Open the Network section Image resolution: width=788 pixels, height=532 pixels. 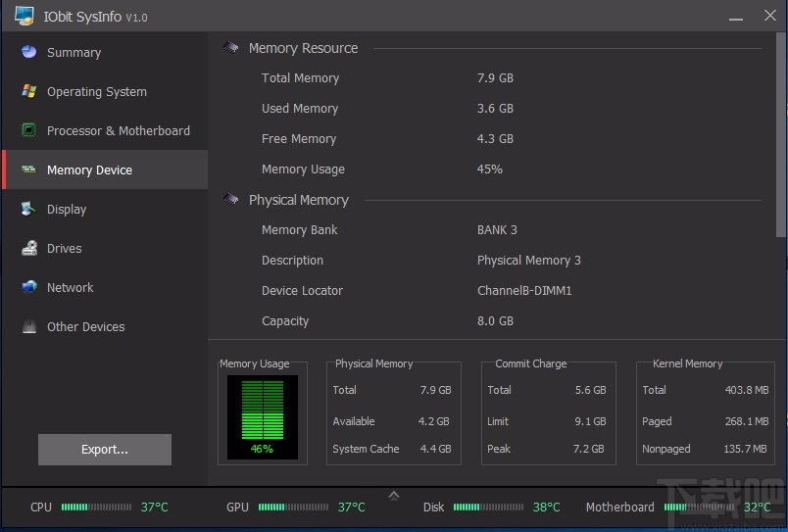(x=105, y=287)
